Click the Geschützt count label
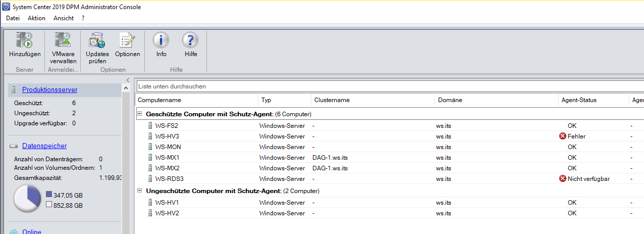The width and height of the screenshot is (644, 234). (x=28, y=103)
